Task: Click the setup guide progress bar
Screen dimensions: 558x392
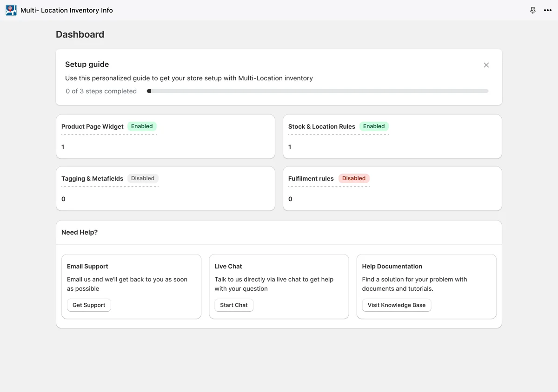Action: [318, 91]
